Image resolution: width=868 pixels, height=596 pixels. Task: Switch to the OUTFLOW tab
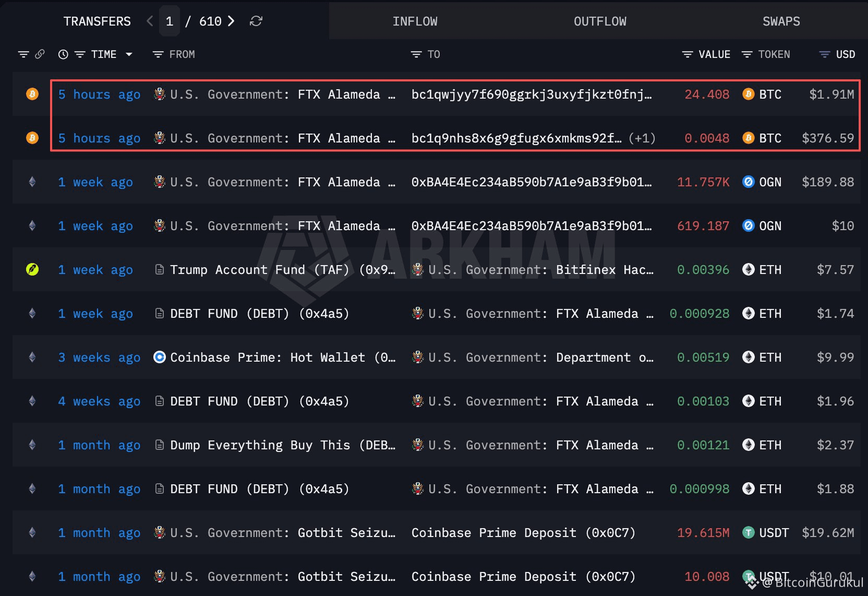point(600,21)
